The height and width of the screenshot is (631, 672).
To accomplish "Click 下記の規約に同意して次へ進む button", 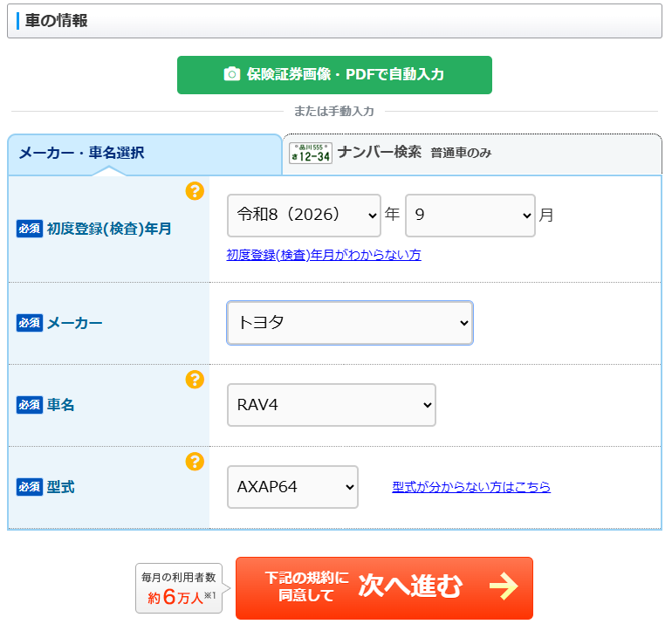I will (x=384, y=587).
